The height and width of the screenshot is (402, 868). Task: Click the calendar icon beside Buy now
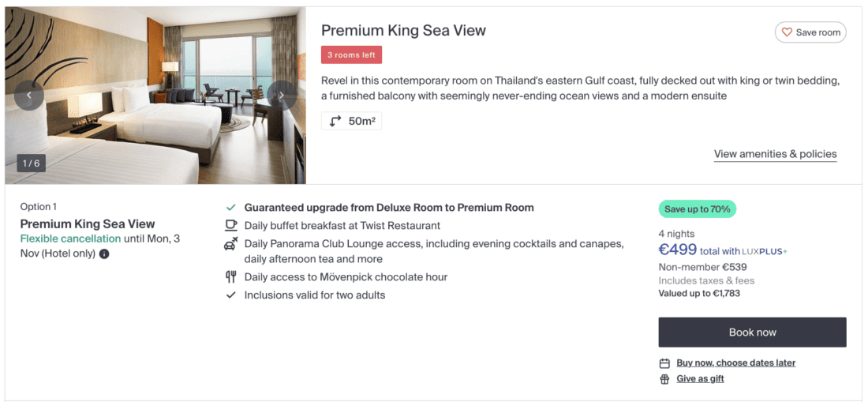click(x=664, y=363)
